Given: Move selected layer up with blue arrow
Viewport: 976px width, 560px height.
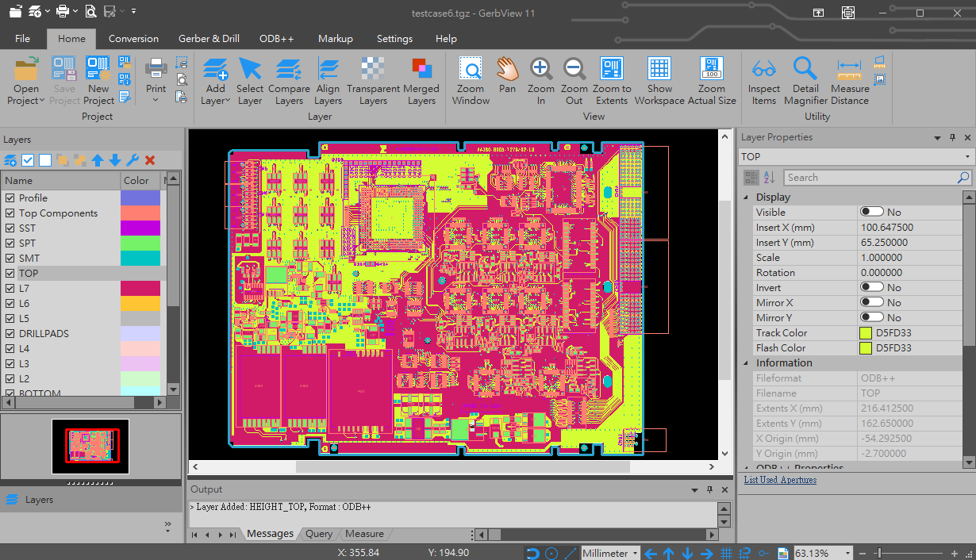Looking at the screenshot, I should tap(98, 160).
